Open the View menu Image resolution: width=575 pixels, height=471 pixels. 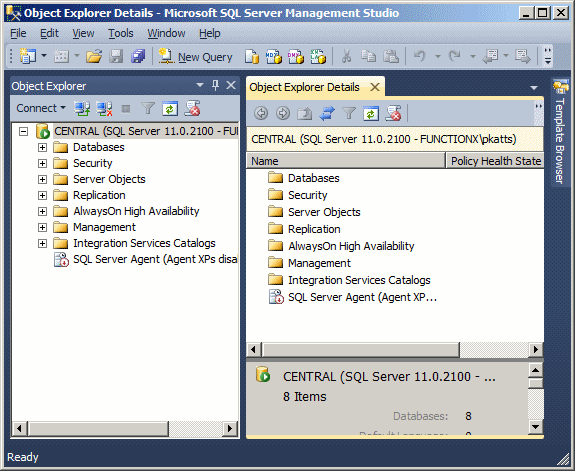83,33
